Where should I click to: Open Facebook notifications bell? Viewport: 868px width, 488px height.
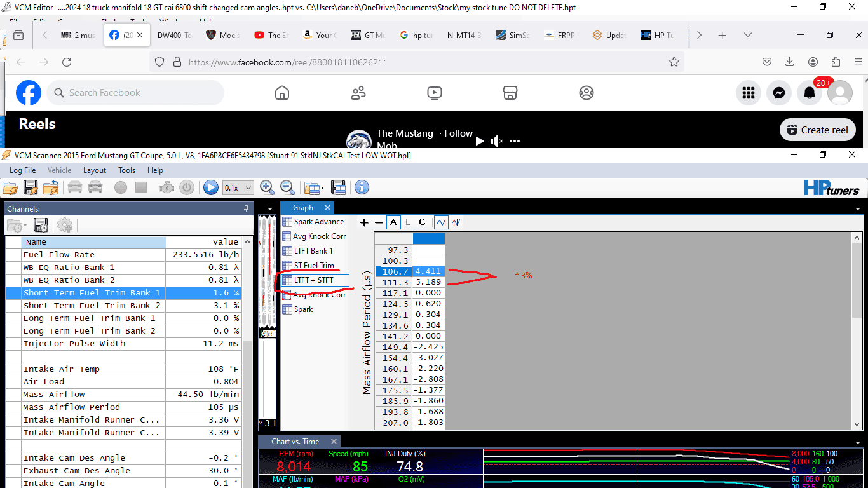tap(810, 93)
